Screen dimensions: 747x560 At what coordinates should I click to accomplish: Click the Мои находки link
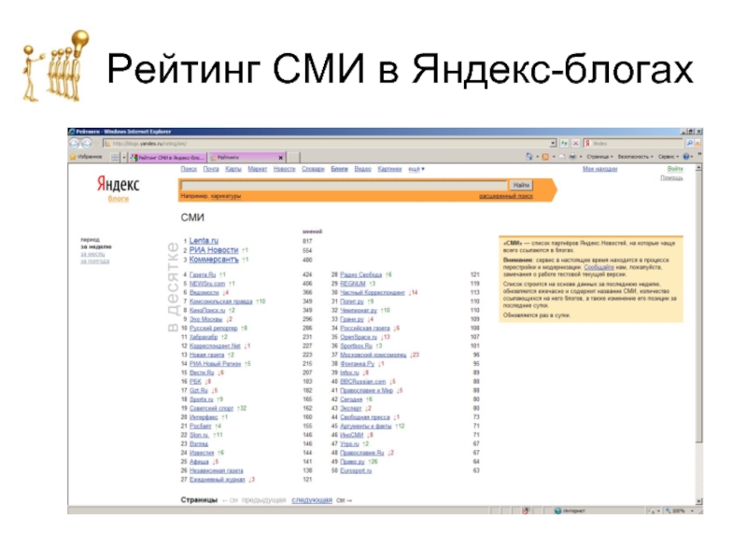pyautogui.click(x=599, y=169)
